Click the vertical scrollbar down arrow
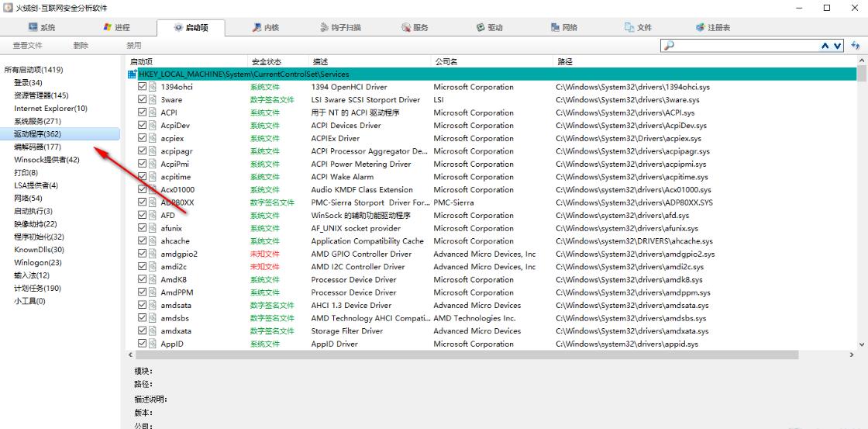This screenshot has width=868, height=429. (862, 344)
